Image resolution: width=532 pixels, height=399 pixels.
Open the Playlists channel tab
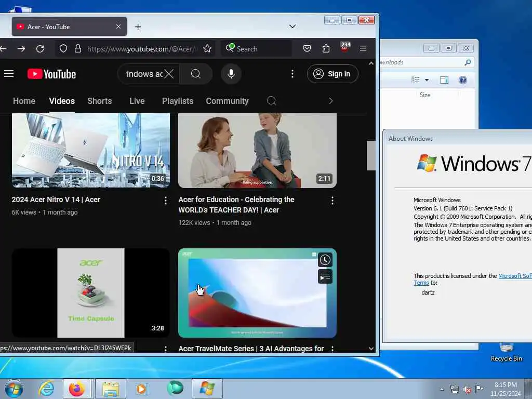[x=178, y=101]
